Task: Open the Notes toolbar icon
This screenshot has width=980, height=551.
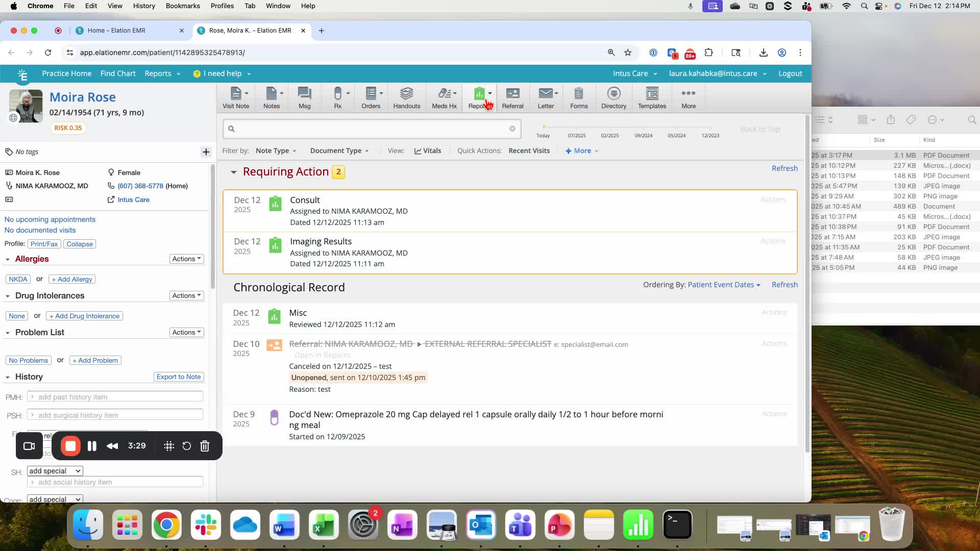Action: 272,97
